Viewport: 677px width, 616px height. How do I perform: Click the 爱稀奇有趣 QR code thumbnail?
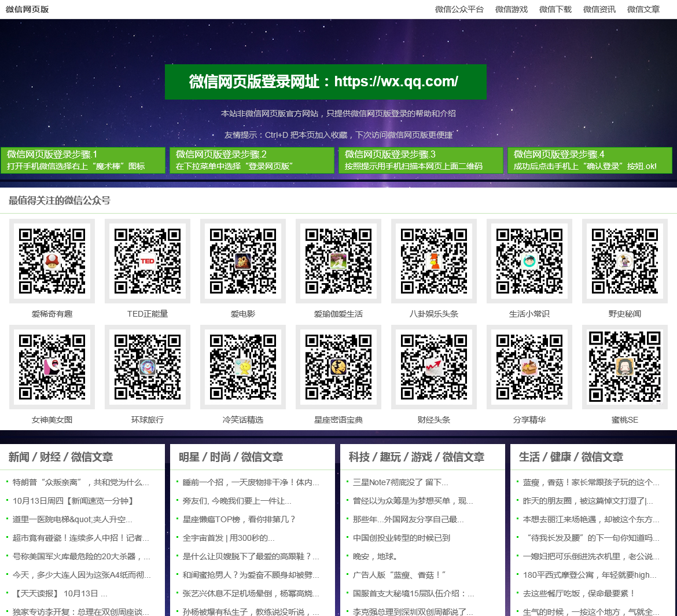52,261
